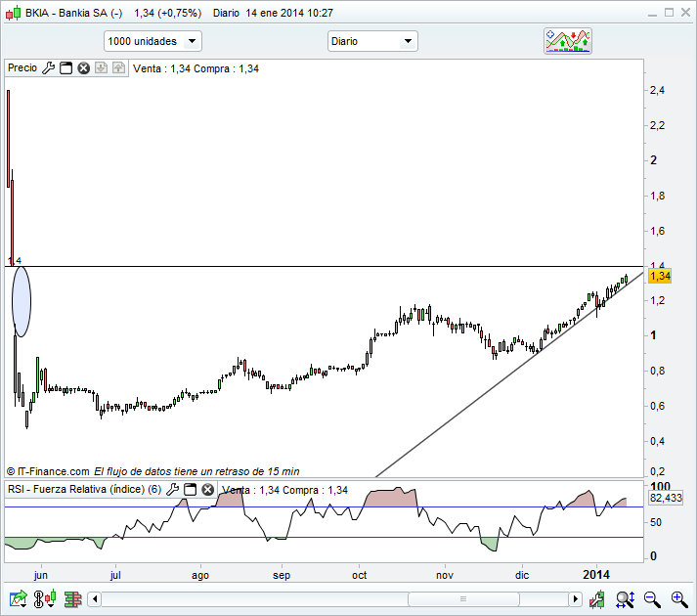Click the horizontal zoom magnifier with arrows
Image resolution: width=697 pixels, height=616 pixels.
[x=626, y=598]
